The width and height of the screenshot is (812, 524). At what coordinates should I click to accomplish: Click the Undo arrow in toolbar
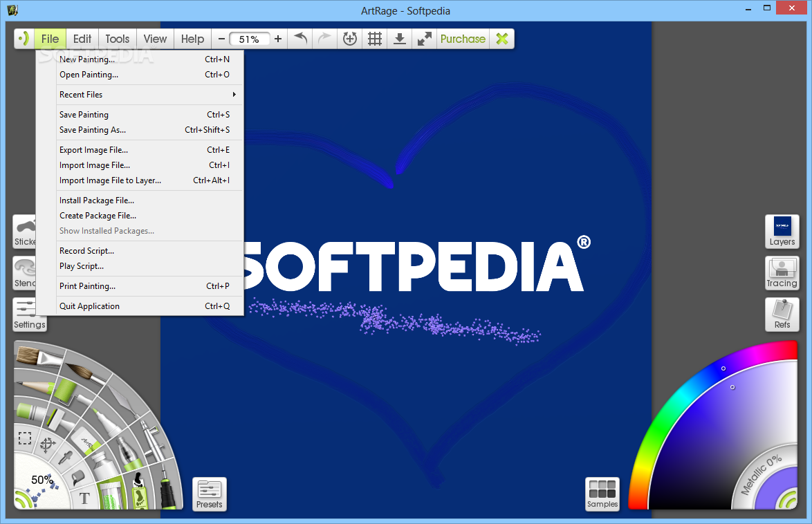[300, 39]
